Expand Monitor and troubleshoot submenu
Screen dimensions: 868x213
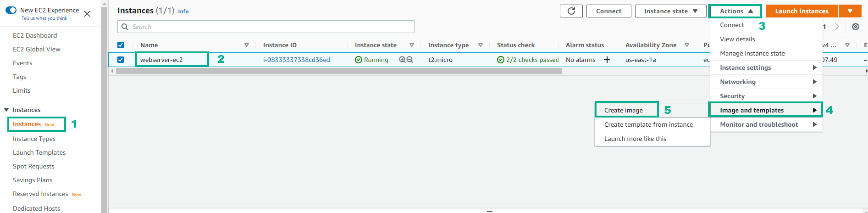pyautogui.click(x=766, y=124)
